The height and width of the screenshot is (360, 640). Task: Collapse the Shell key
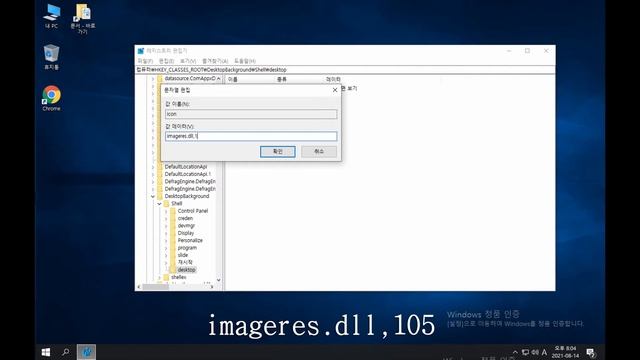coord(160,204)
